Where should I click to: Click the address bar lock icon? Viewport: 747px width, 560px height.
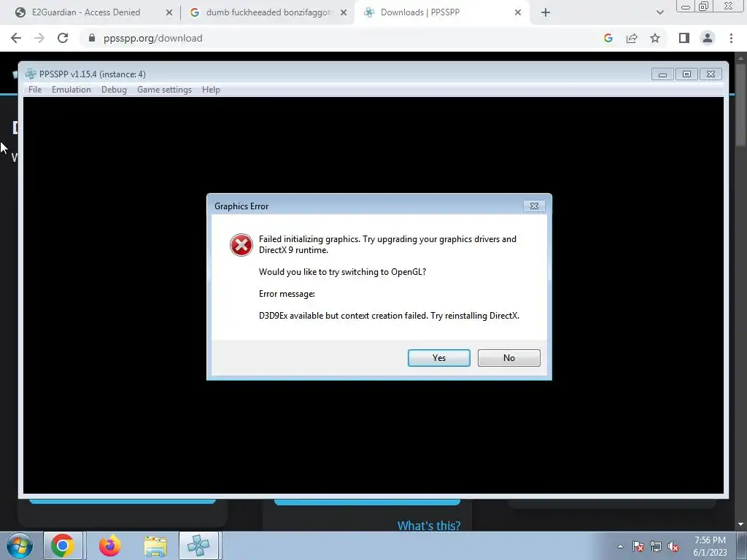pyautogui.click(x=92, y=38)
